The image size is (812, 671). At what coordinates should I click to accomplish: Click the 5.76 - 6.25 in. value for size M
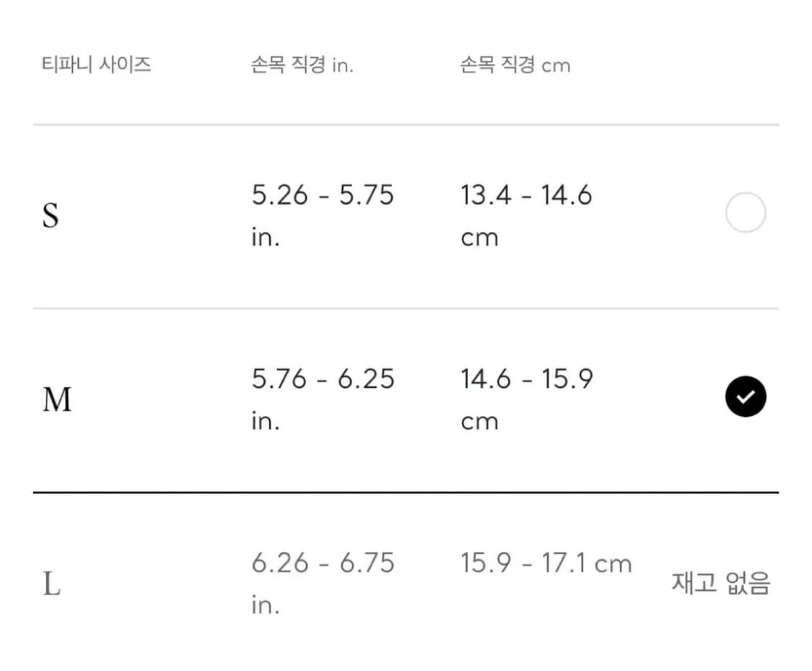coord(323,399)
